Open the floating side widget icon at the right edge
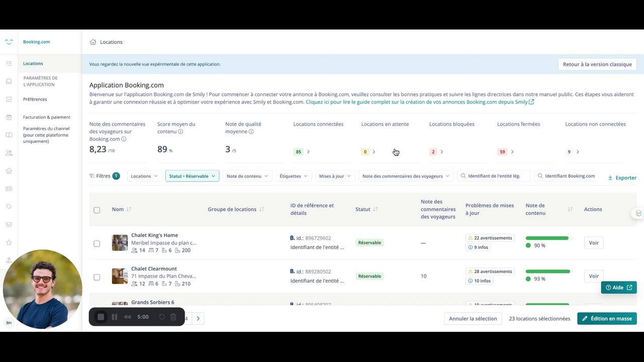644x362 pixels. click(x=638, y=213)
